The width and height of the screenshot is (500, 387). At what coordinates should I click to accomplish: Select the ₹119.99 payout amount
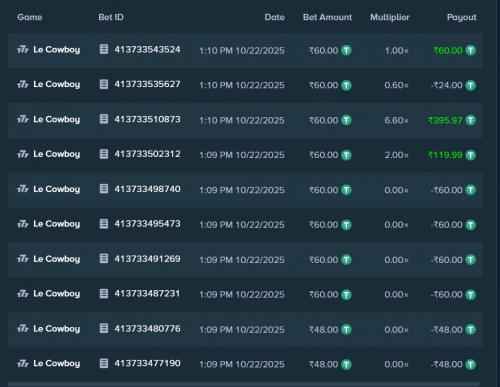click(x=445, y=155)
